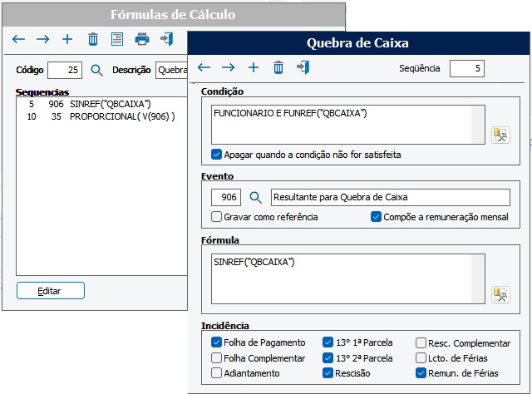Click the printer icon in Fórmulas de Cálculo
This screenshot has height=394, width=532.
pyautogui.click(x=142, y=39)
